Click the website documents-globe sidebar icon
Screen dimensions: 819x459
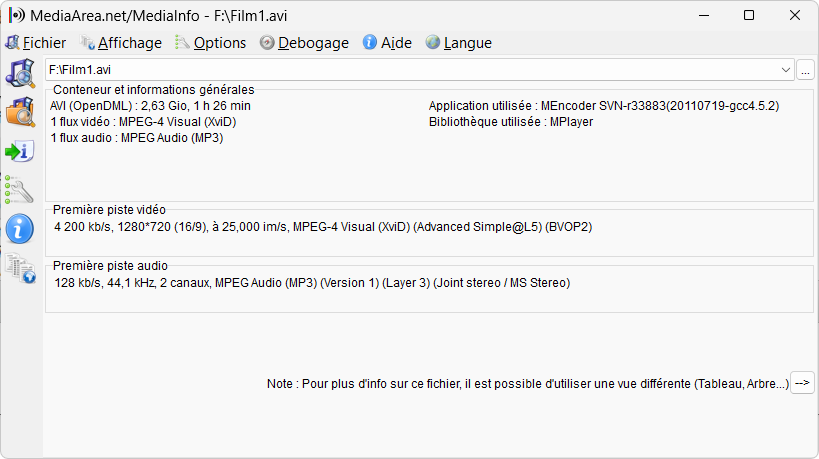click(21, 268)
